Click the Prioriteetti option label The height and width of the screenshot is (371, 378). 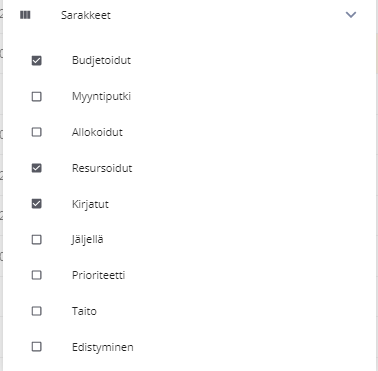(99, 275)
